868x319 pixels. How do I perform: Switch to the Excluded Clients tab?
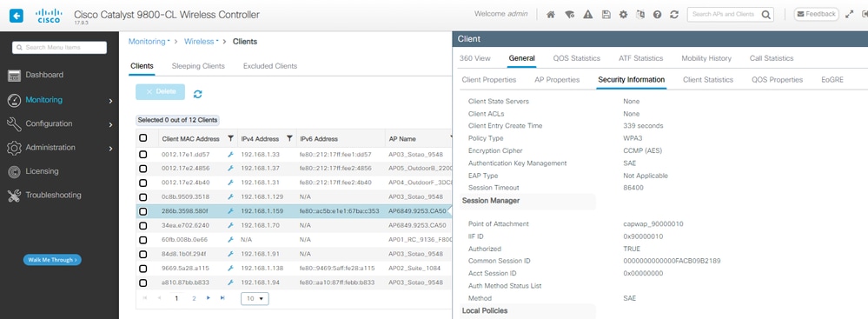pyautogui.click(x=270, y=66)
